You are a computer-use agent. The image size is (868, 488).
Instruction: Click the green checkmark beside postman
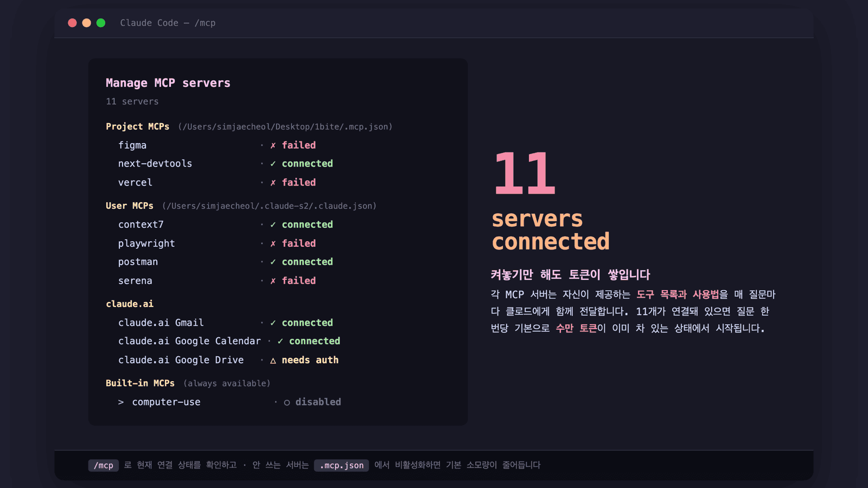(273, 262)
